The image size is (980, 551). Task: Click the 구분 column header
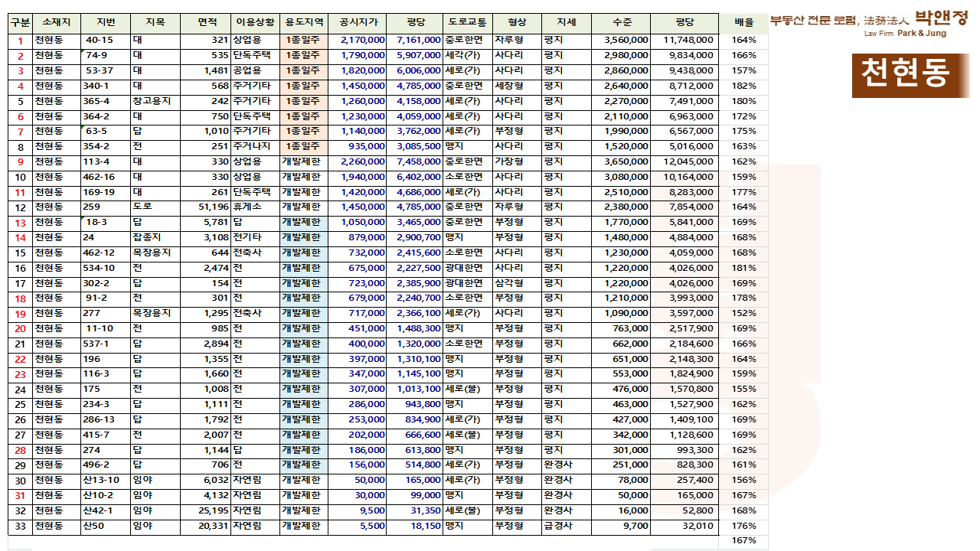coord(21,24)
